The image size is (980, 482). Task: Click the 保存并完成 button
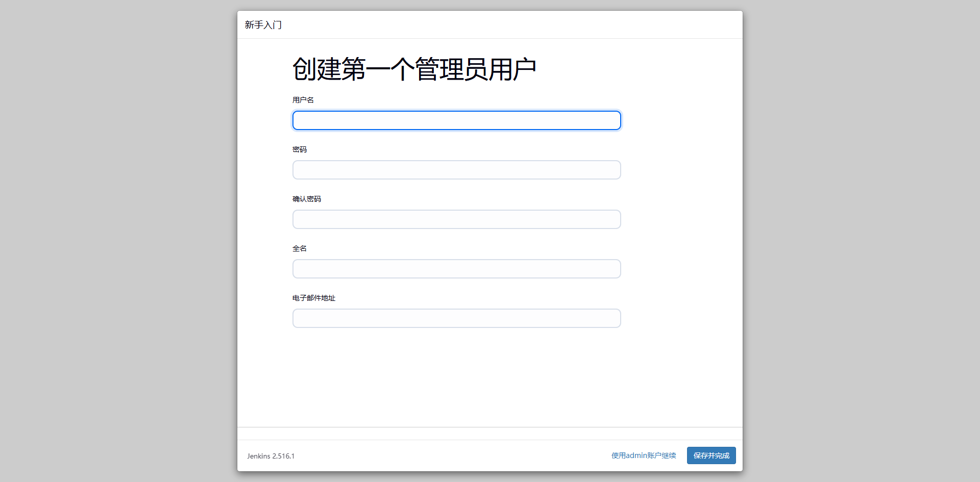tap(711, 455)
